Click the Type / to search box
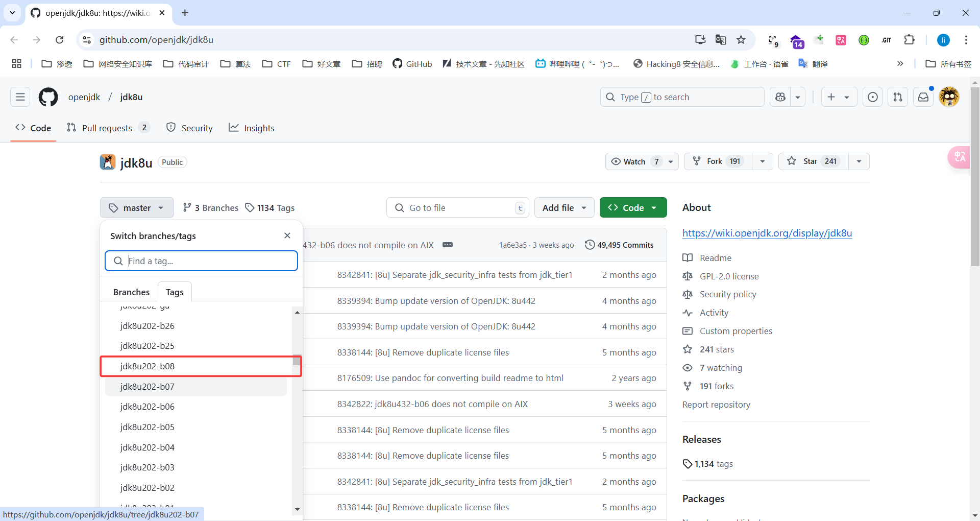980x521 pixels. click(x=682, y=97)
